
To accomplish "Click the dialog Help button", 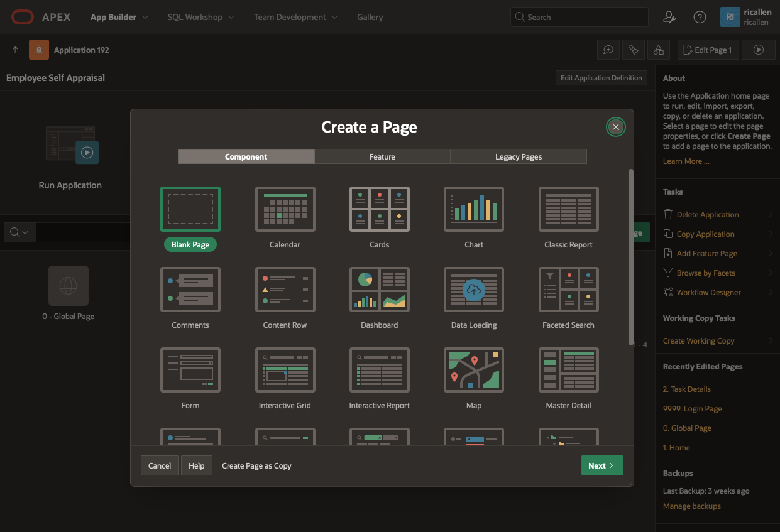I will click(x=197, y=465).
